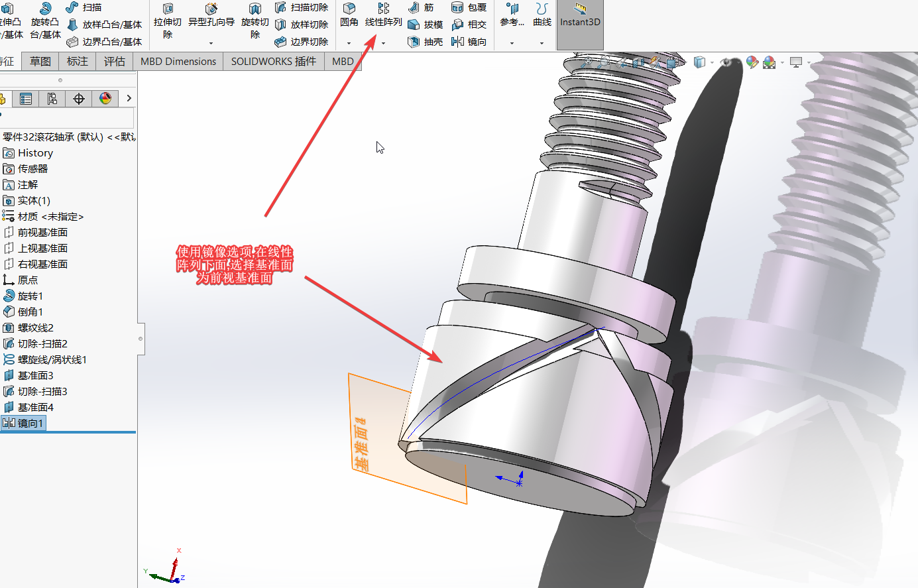The height and width of the screenshot is (588, 918).
Task: Expand the 异型孔向导 dropdown arrow
Action: click(x=211, y=43)
